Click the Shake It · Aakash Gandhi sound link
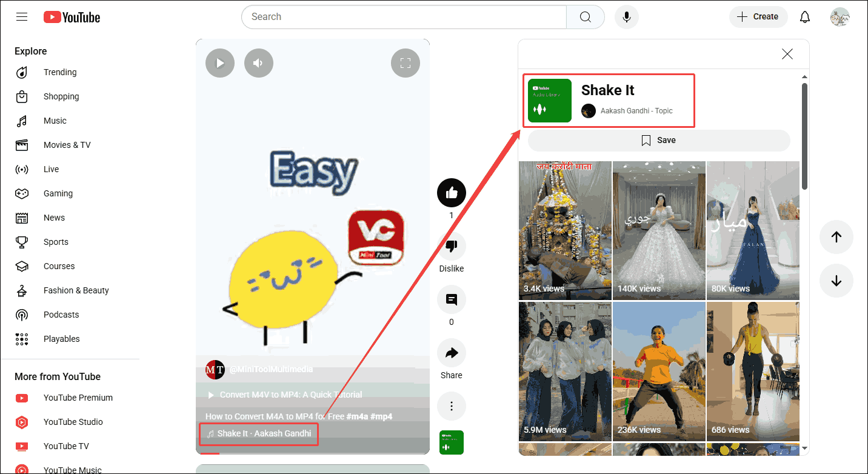 click(259, 433)
